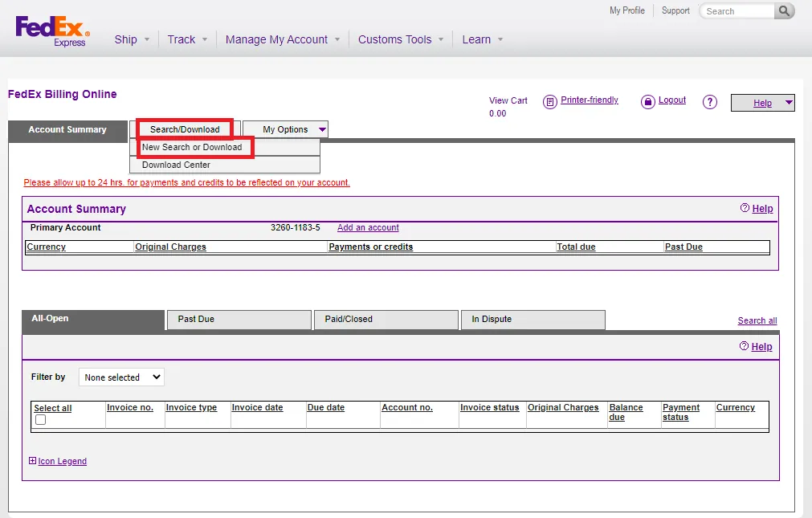
Task: Sort by Invoice date column
Action: point(257,408)
